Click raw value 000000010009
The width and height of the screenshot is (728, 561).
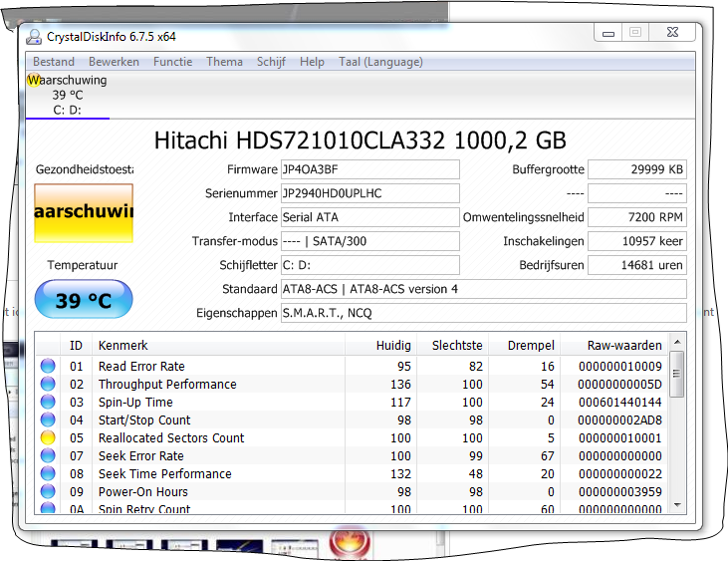click(620, 367)
